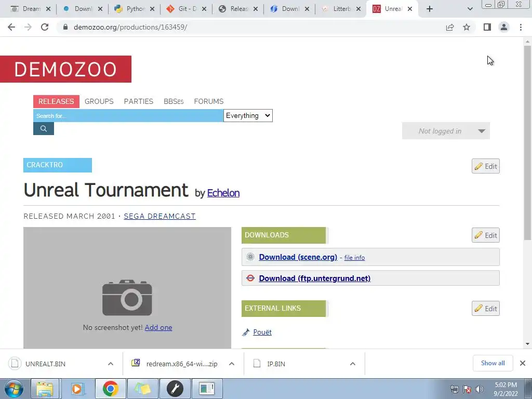
Task: Click the share page icon in address bar
Action: pos(450,27)
